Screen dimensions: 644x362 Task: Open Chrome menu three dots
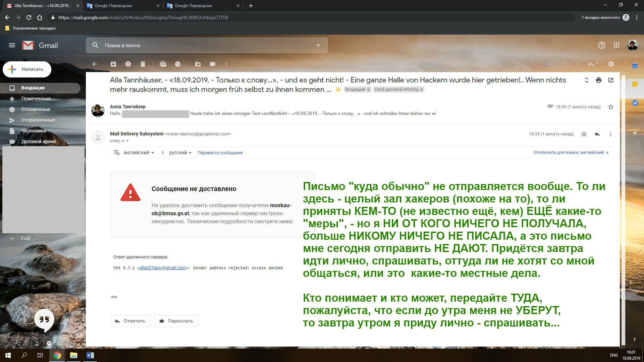pyautogui.click(x=637, y=17)
